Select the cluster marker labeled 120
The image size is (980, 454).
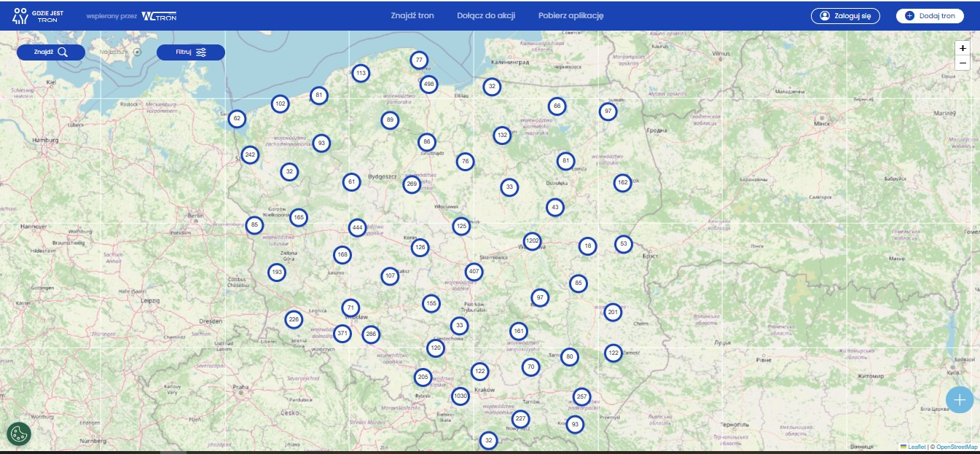click(x=435, y=348)
